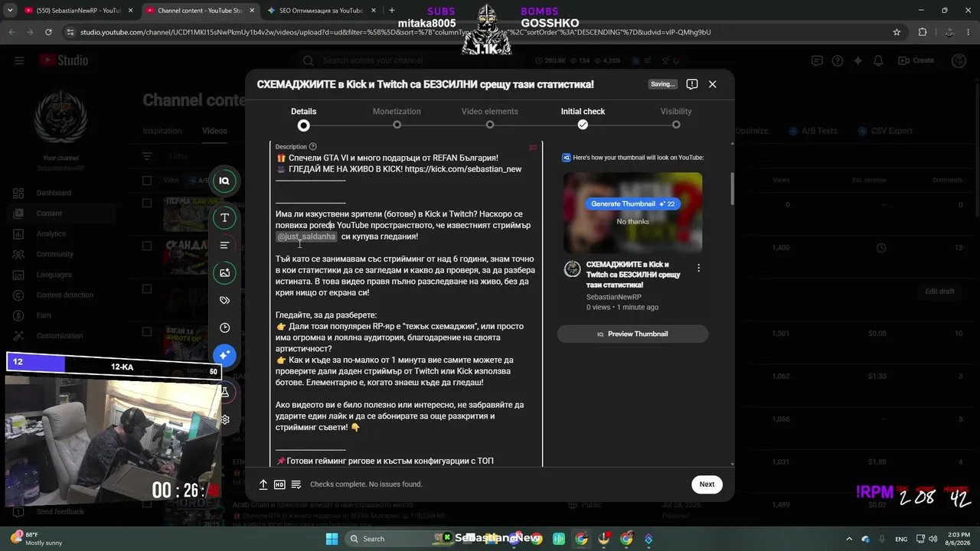Open the Windows Start menu
The width and height of the screenshot is (980, 551).
[x=332, y=539]
